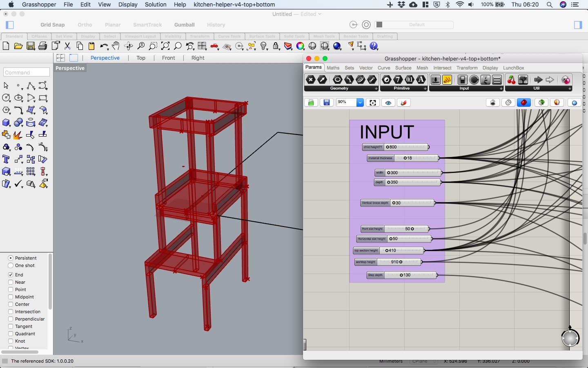Click the worktop height slider set to 910

coord(388,262)
